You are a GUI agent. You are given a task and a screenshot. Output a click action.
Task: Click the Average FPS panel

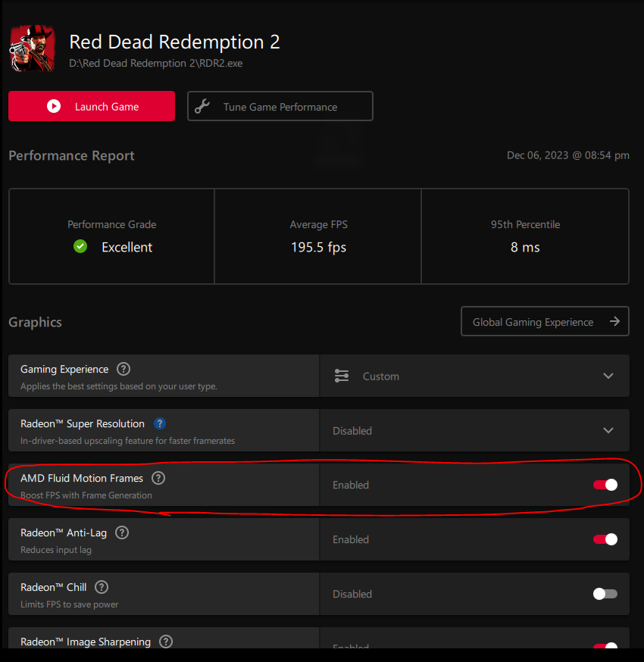[318, 236]
